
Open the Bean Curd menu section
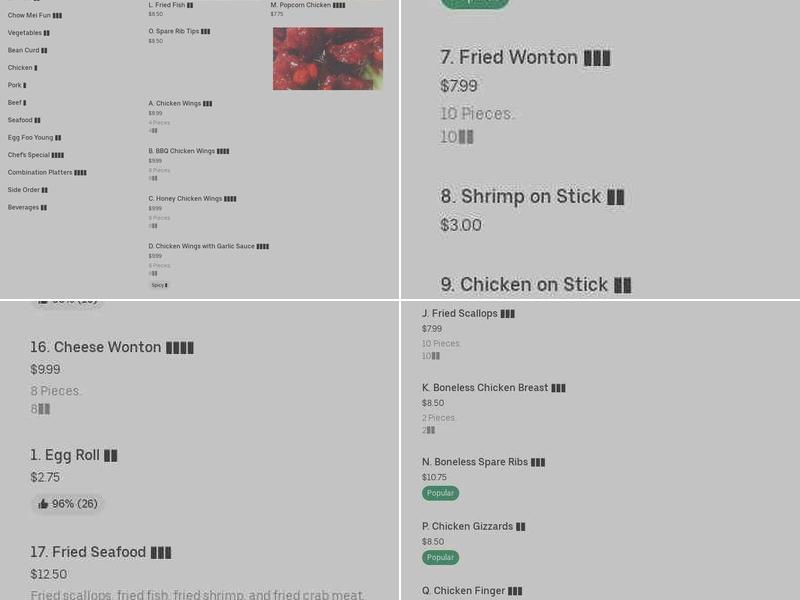point(25,50)
